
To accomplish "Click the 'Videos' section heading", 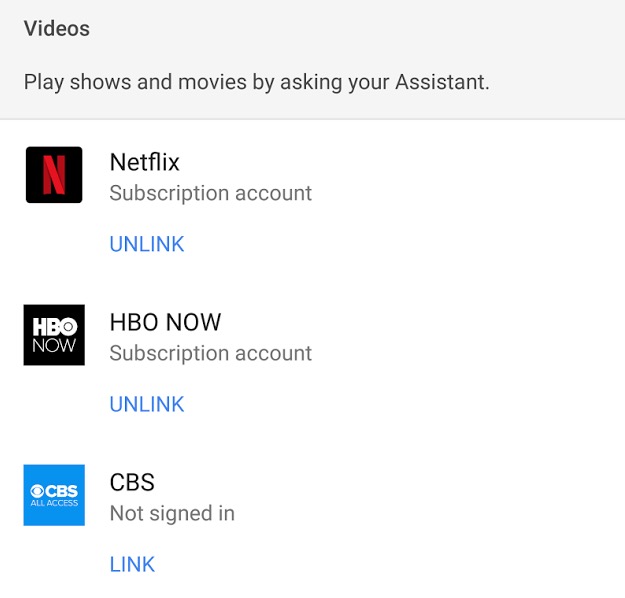I will click(x=57, y=29).
